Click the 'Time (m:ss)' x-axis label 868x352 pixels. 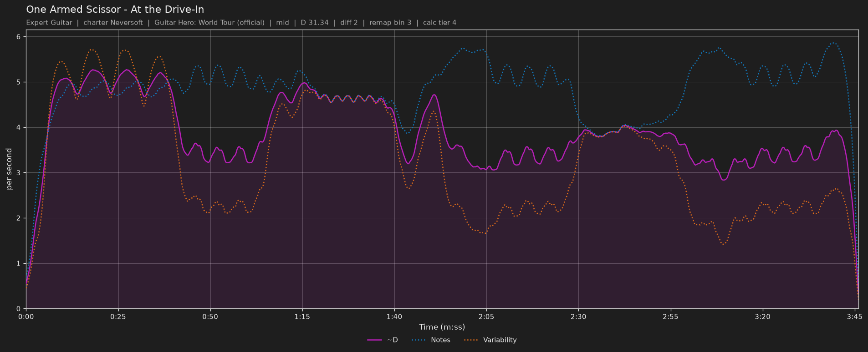(442, 327)
